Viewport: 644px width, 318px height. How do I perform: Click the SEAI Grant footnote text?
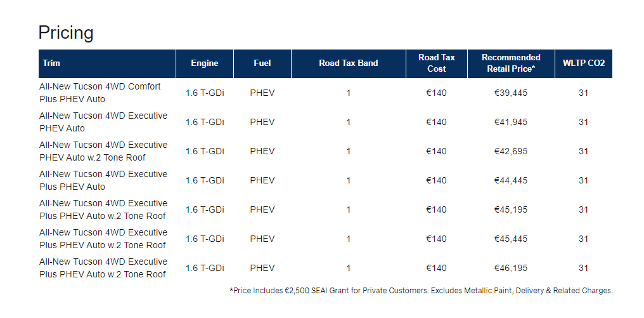pyautogui.click(x=421, y=291)
